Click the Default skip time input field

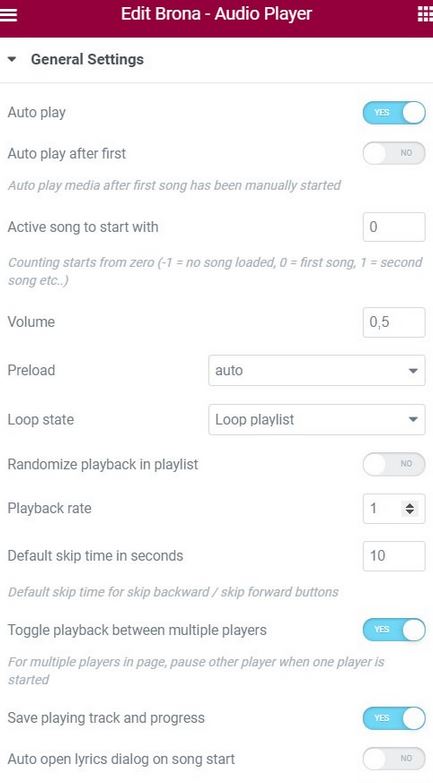(x=394, y=556)
